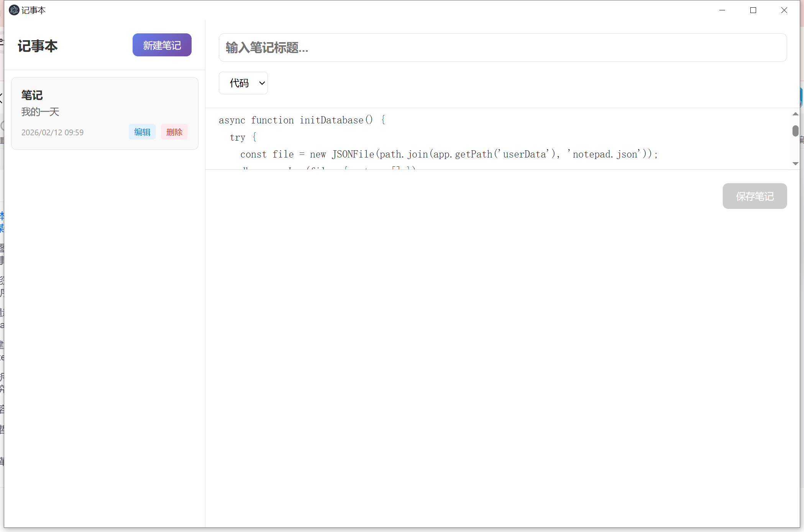The height and width of the screenshot is (532, 804).
Task: Click the scroll up arrow in code editor
Action: click(x=795, y=114)
